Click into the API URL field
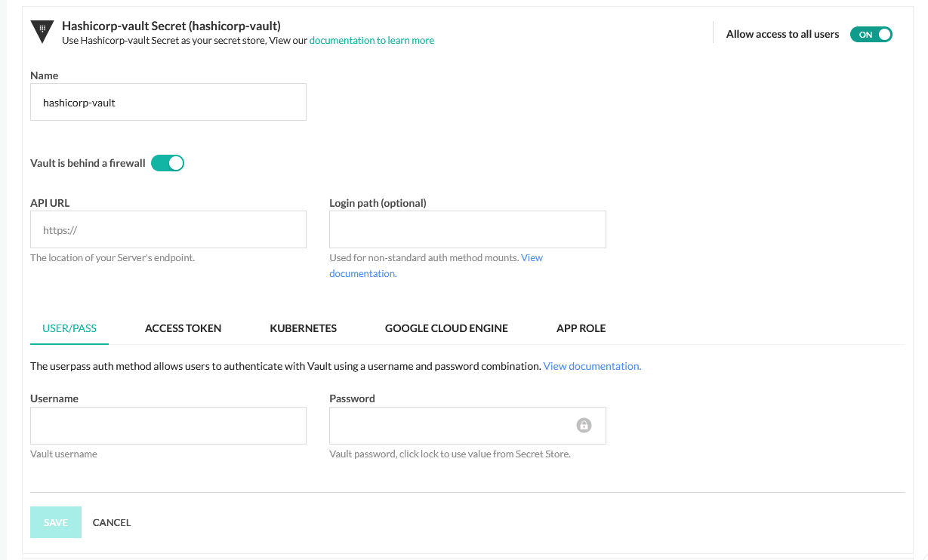 [168, 229]
